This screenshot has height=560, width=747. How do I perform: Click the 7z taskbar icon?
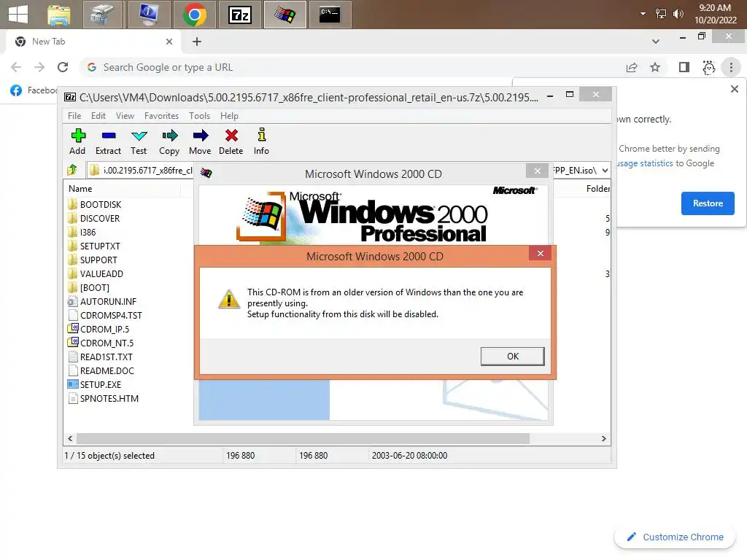coord(239,15)
